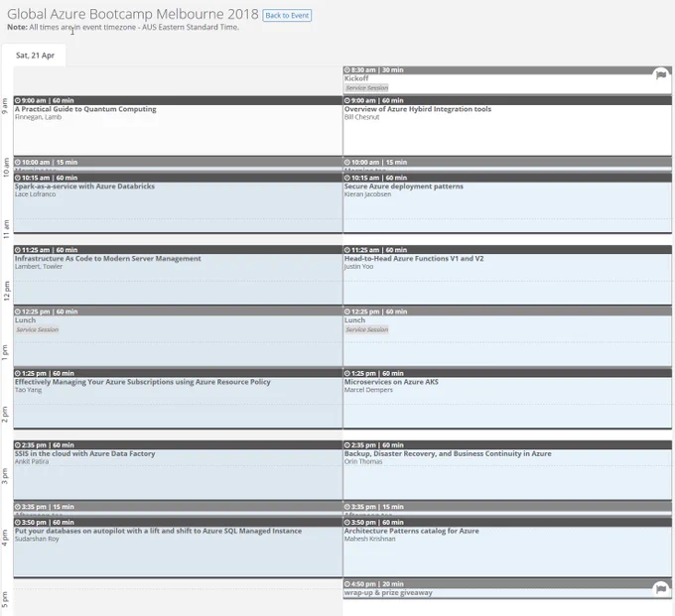675x616 pixels.
Task: Open wrap-up & prize giveaway session
Action: pos(388,593)
